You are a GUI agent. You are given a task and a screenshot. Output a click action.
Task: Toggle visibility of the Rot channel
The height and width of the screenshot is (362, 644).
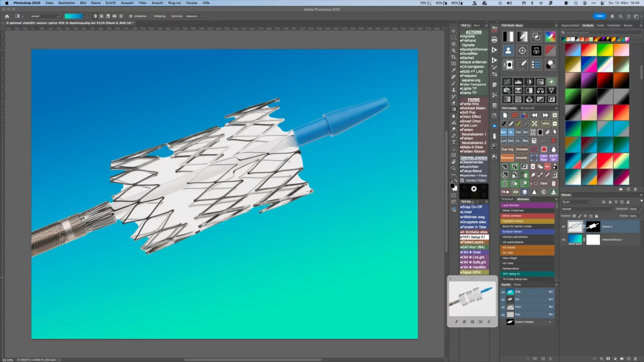[503, 299]
